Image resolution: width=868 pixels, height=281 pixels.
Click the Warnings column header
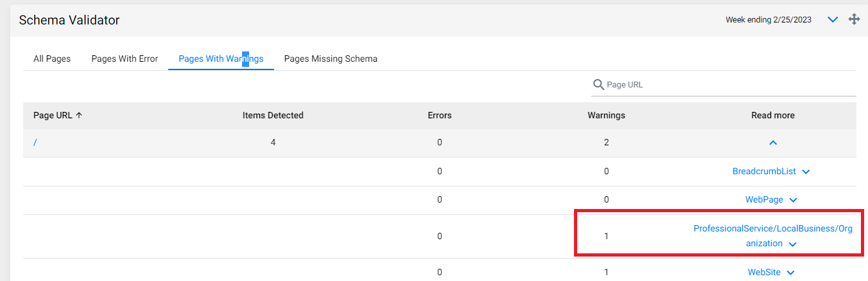(606, 116)
